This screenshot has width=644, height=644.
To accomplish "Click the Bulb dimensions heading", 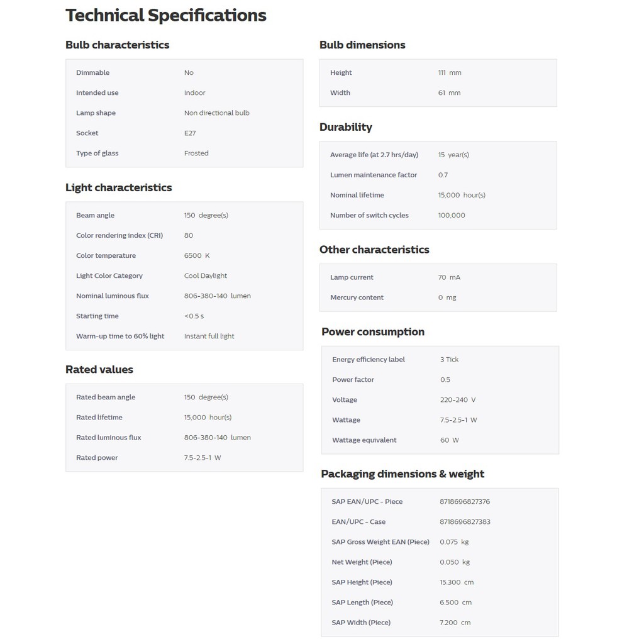I will pos(362,45).
